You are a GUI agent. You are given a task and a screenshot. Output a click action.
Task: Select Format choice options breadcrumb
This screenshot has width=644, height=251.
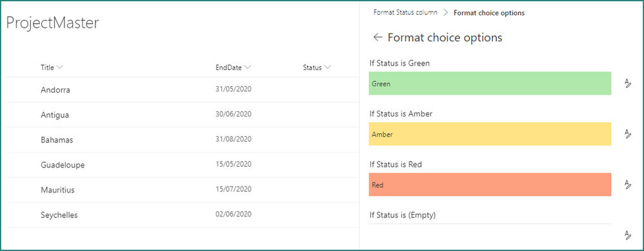click(489, 13)
